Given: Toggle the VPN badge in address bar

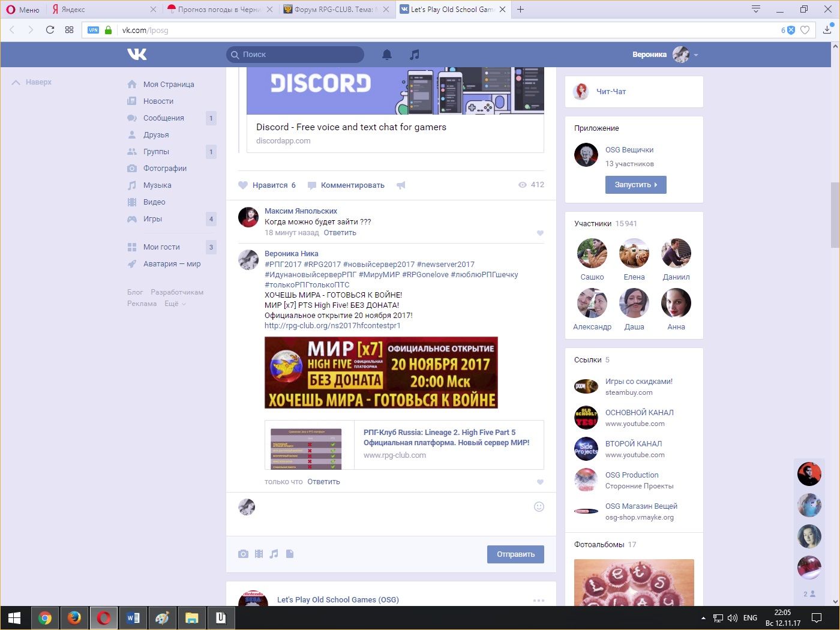Looking at the screenshot, I should point(93,30).
